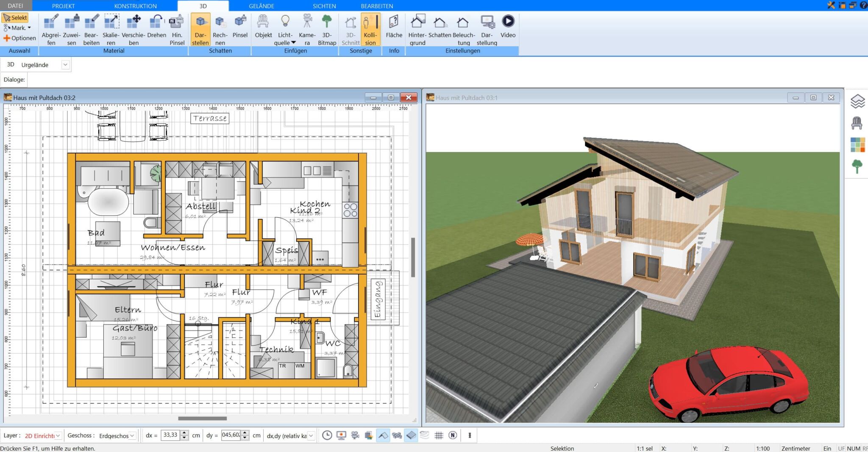Select the Skalieren material tool
This screenshot has width=868, height=452.
tap(111, 28)
